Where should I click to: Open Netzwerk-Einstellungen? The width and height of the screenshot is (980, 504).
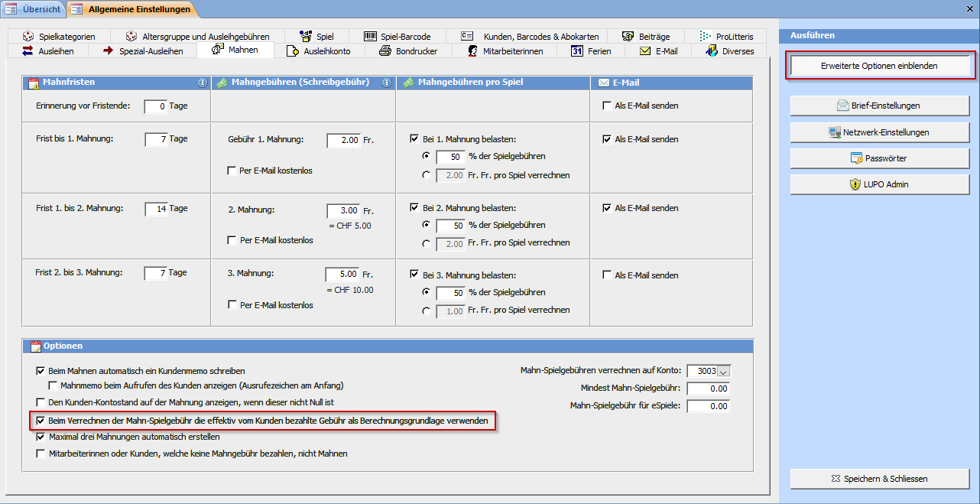point(880,132)
